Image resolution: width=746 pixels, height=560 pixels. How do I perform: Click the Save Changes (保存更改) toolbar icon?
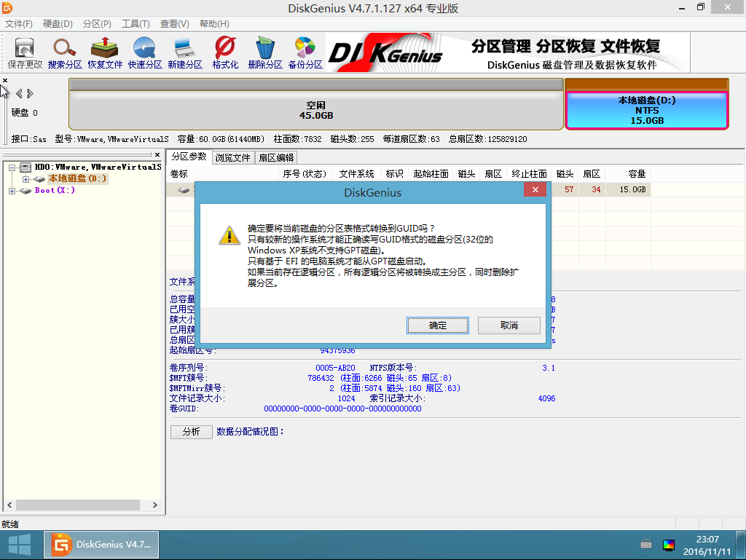(25, 52)
